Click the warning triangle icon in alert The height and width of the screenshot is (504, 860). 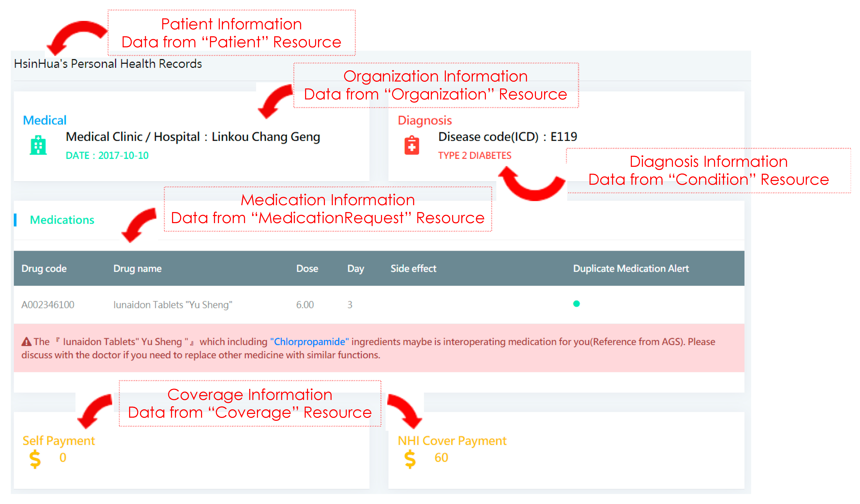26,342
